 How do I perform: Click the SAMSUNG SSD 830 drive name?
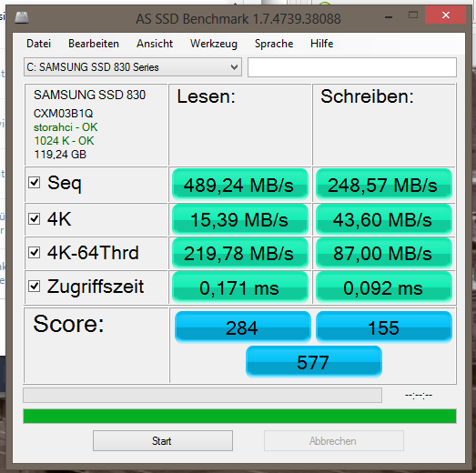(89, 95)
